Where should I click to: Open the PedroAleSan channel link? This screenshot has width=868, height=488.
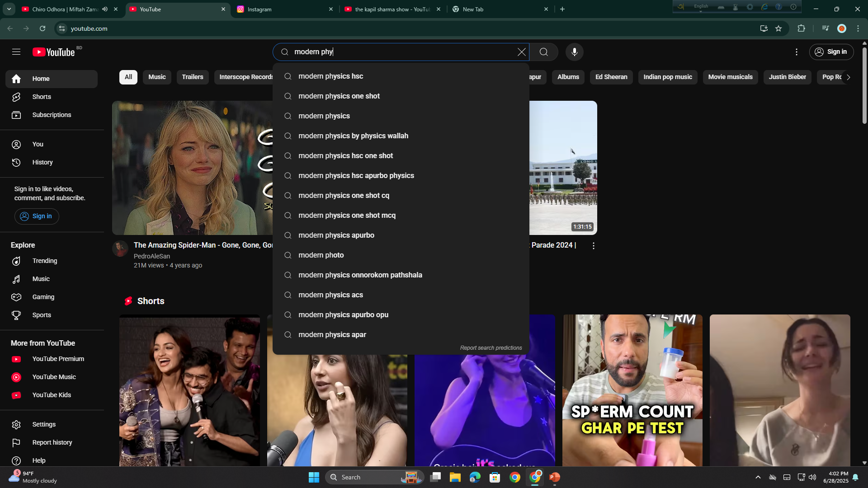coord(152,256)
